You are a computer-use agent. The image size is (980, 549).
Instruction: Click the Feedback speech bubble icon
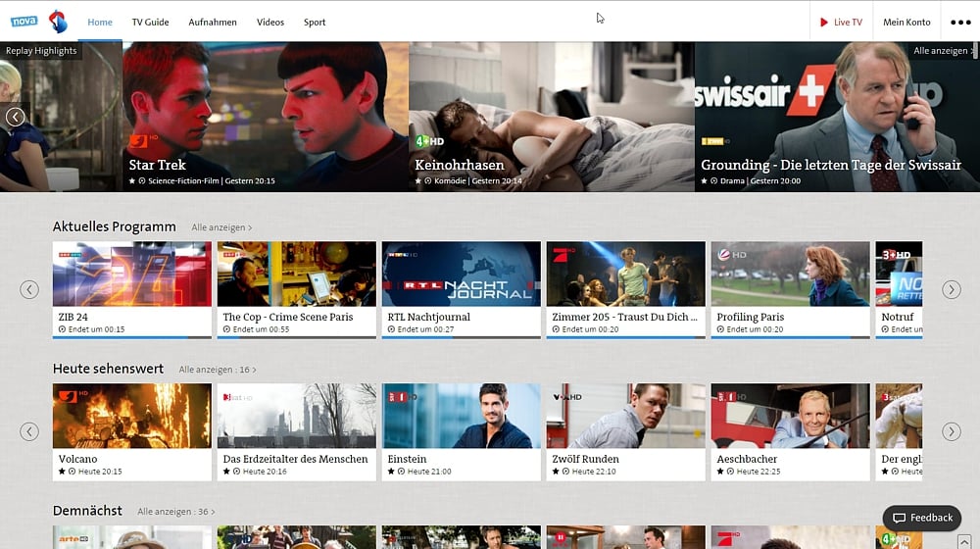899,518
